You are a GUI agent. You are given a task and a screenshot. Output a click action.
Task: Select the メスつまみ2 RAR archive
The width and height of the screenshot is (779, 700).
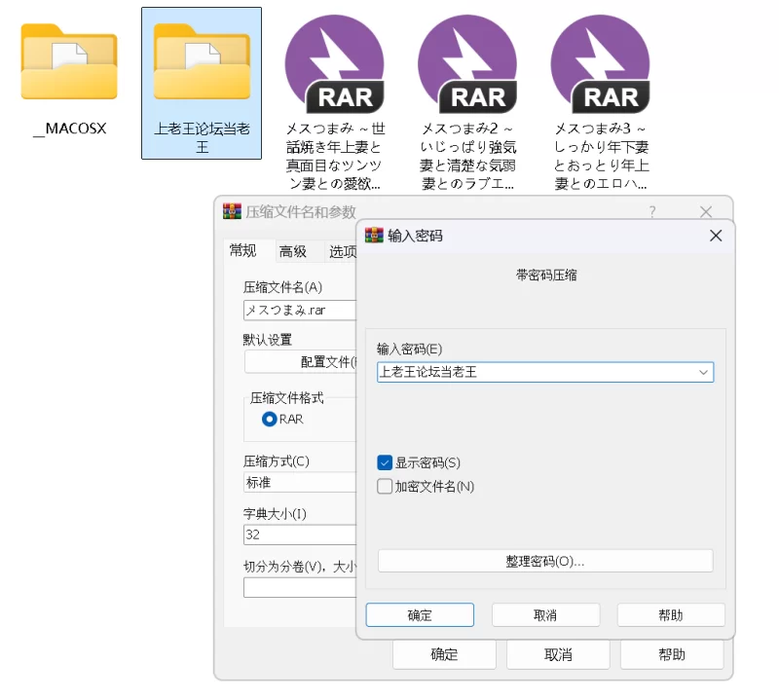(x=467, y=63)
